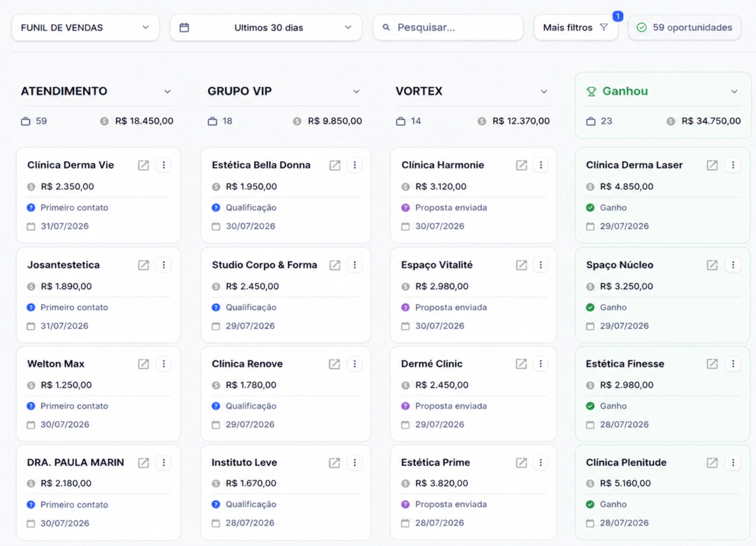Click the trophy icon in Ganhou column
The height and width of the screenshot is (546, 756).
[x=591, y=92]
